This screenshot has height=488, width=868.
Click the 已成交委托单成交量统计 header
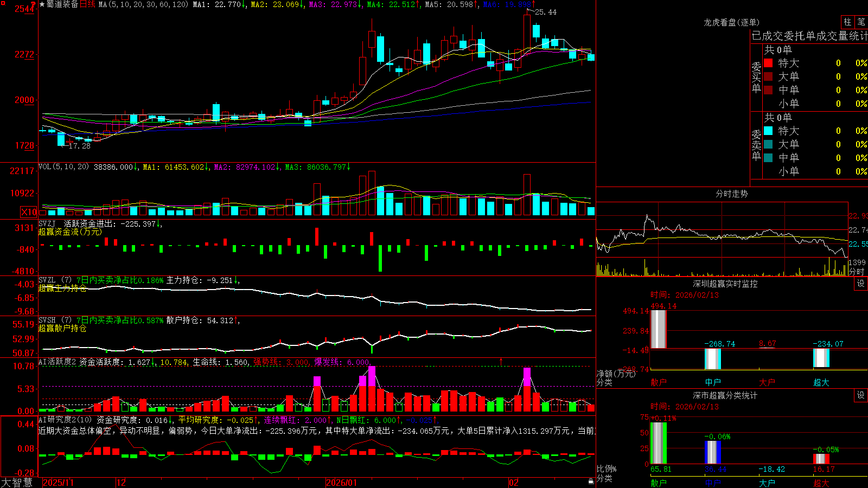click(809, 36)
